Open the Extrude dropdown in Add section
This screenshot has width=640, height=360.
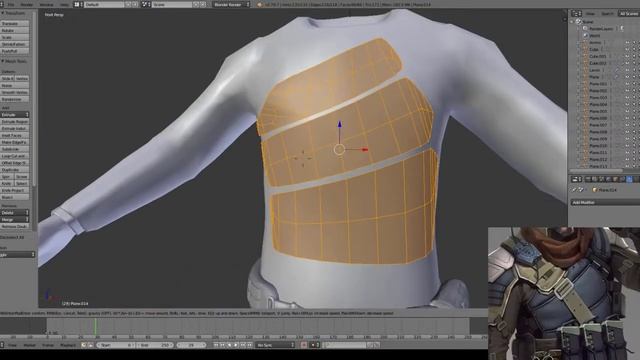click(x=15, y=115)
